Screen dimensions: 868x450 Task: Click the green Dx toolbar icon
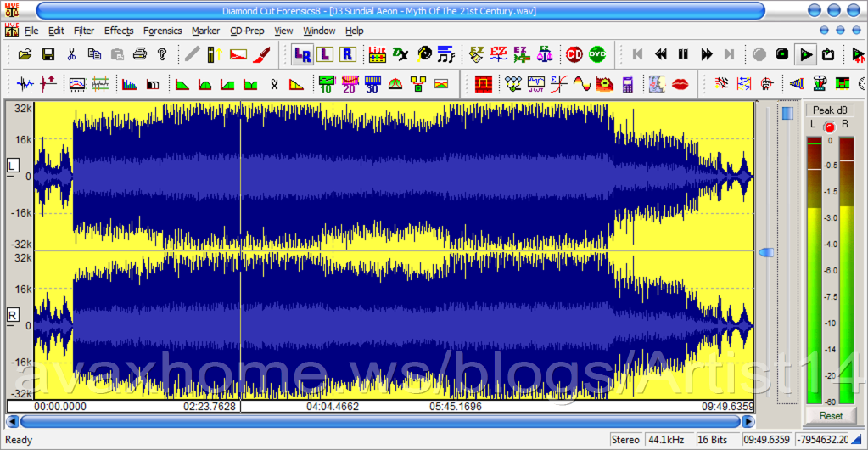400,54
